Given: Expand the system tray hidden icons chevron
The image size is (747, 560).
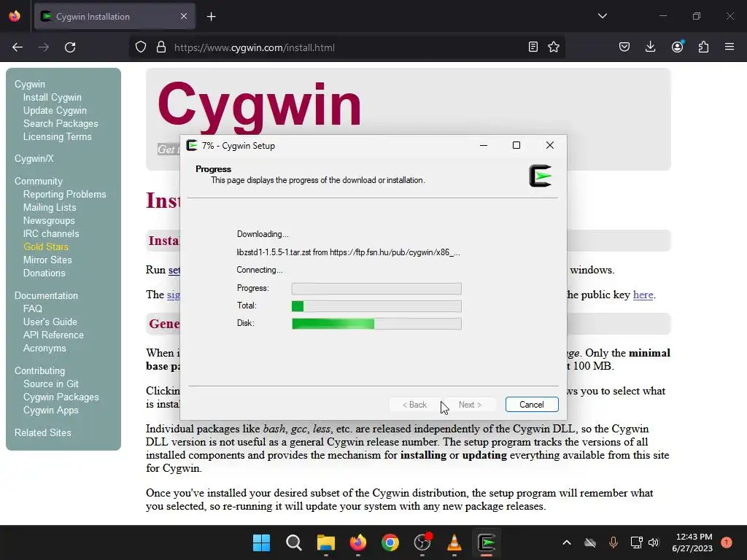Looking at the screenshot, I should point(566,542).
